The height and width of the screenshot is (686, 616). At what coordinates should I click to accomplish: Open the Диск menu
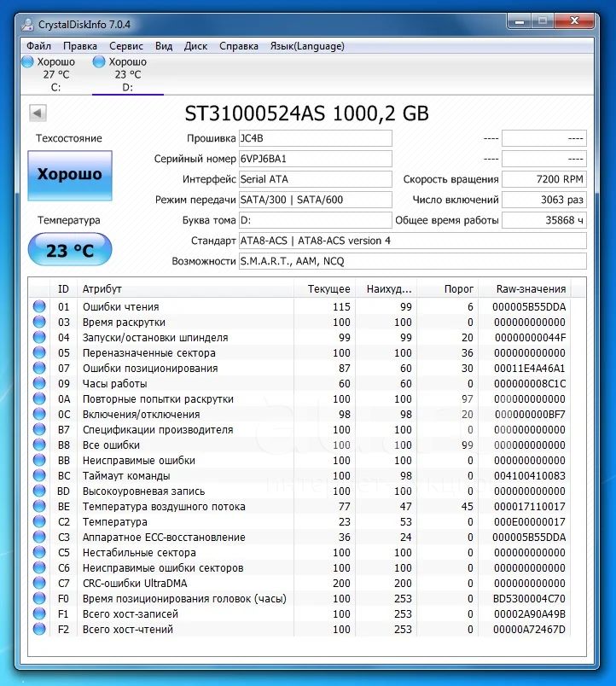pos(195,46)
